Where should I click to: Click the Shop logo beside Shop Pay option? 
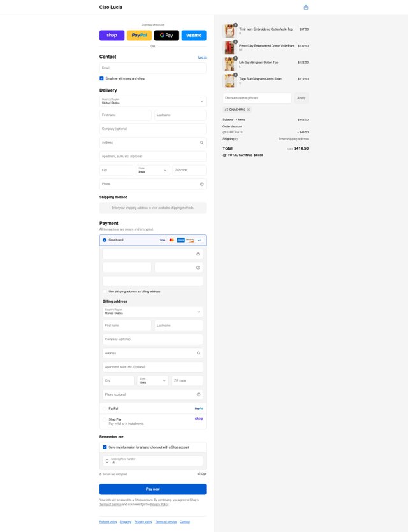click(199, 419)
